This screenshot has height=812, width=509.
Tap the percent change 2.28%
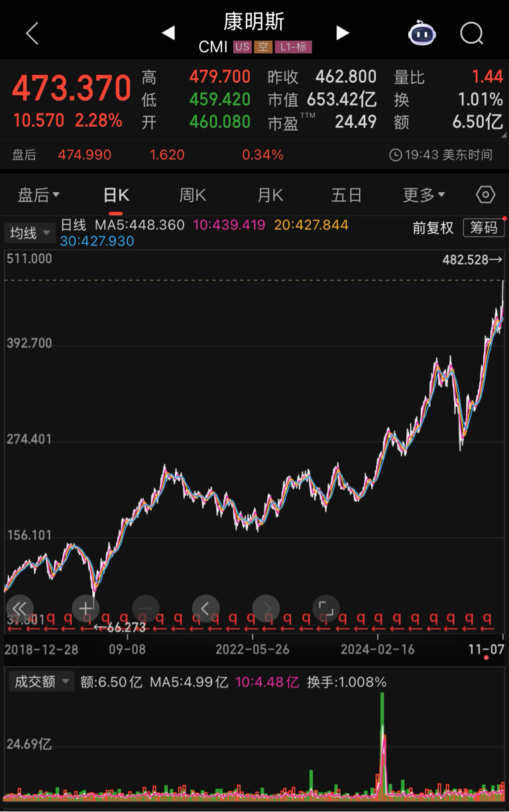point(98,121)
